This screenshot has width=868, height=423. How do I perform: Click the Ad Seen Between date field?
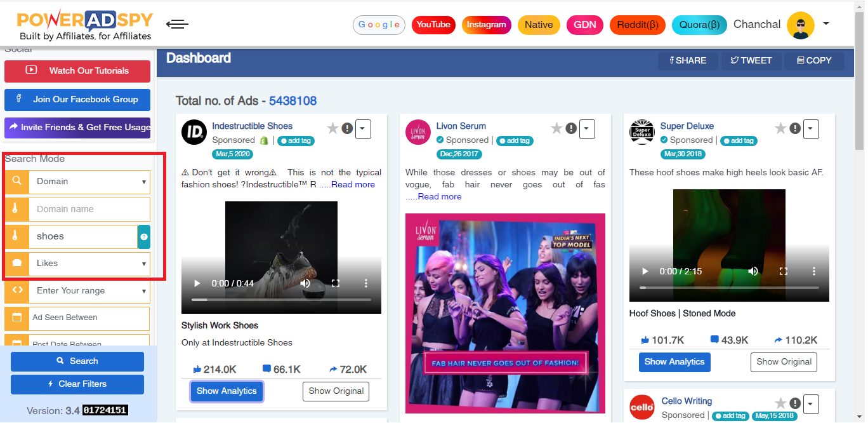click(x=89, y=318)
